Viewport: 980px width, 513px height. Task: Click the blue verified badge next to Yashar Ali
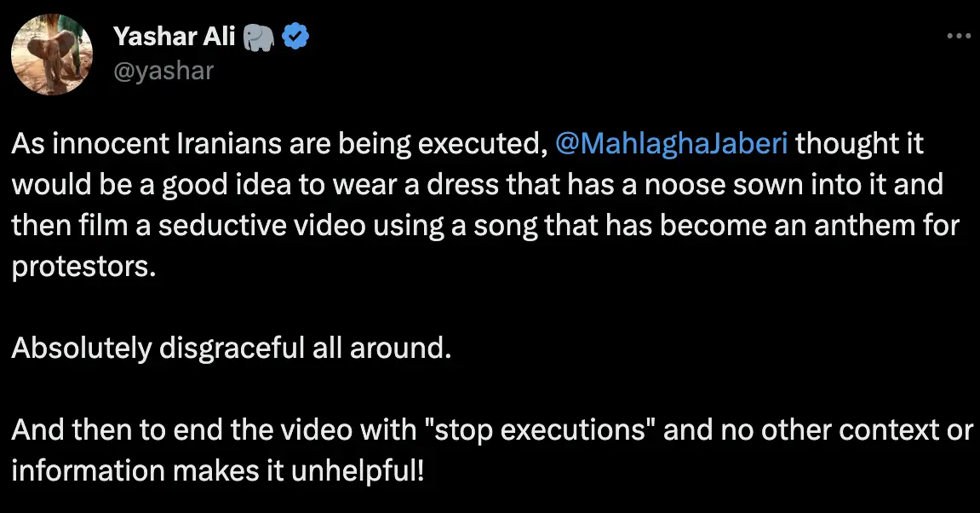coord(294,36)
